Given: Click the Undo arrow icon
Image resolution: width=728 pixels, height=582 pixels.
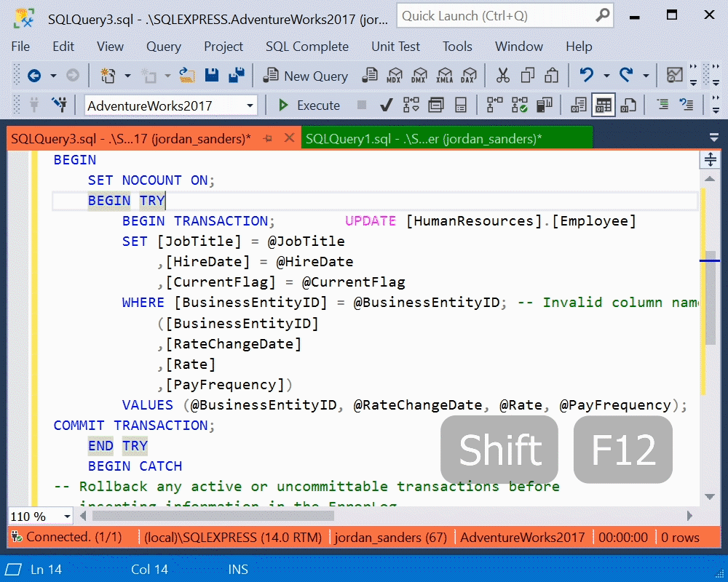Looking at the screenshot, I should tap(587, 75).
